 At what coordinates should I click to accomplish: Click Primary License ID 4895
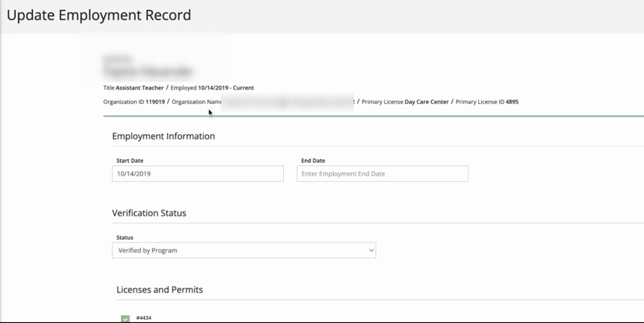tap(487, 102)
